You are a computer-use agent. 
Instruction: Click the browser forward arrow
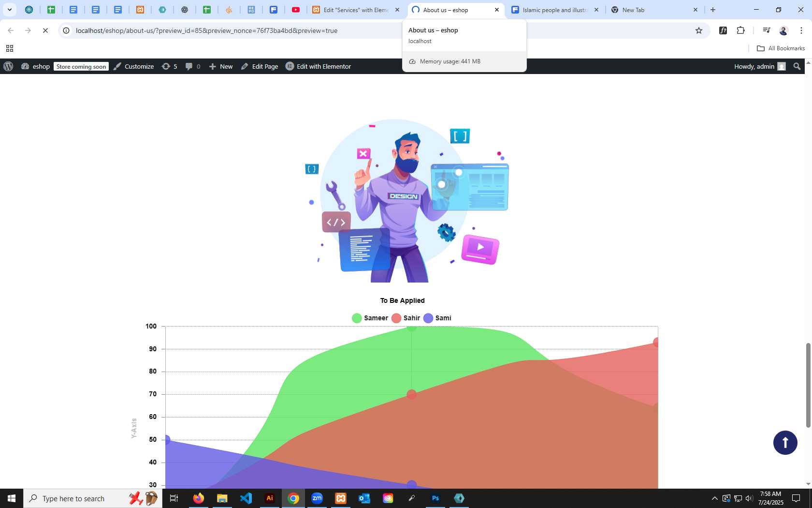click(28, 30)
